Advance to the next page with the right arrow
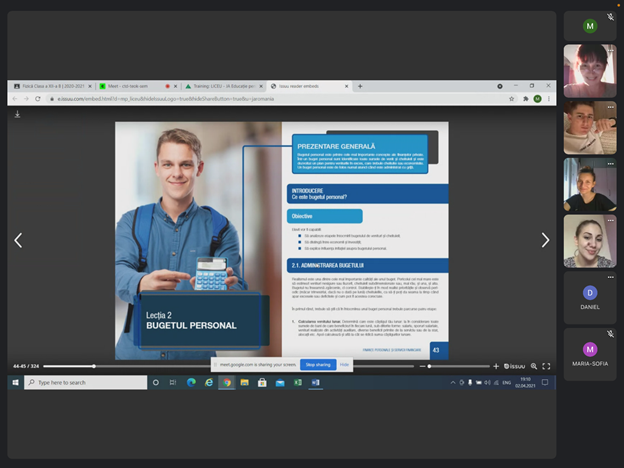 [545, 240]
